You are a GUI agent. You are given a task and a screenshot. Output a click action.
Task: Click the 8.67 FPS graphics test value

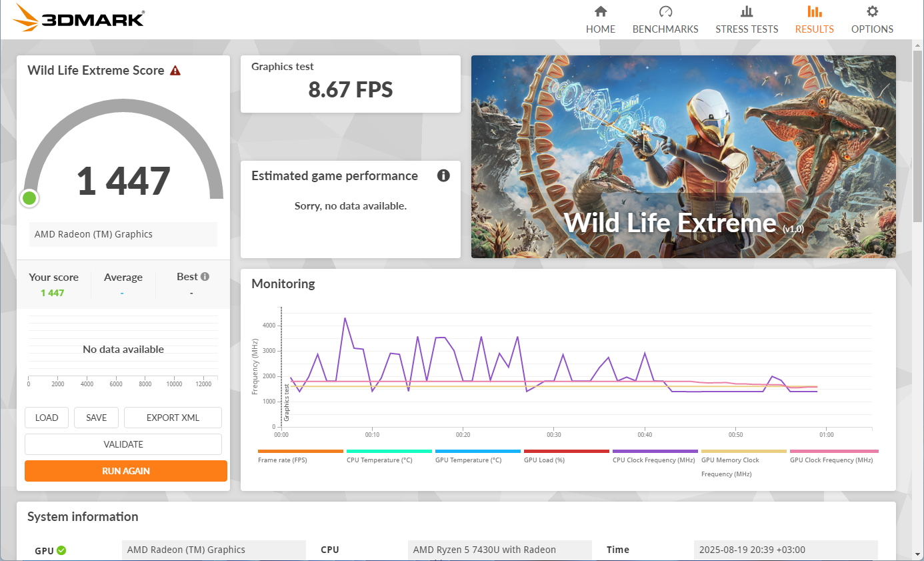351,89
